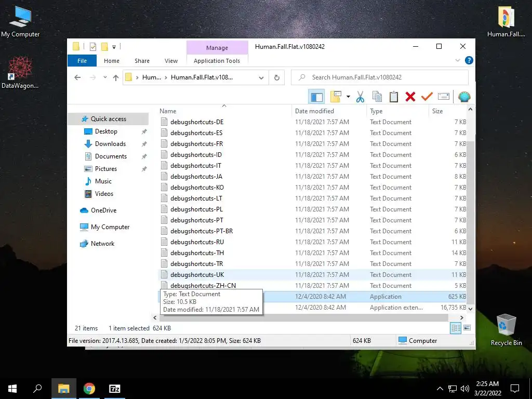Viewport: 532px width, 399px height.
Task: Open Chrome from the taskbar
Action: [x=89, y=389]
